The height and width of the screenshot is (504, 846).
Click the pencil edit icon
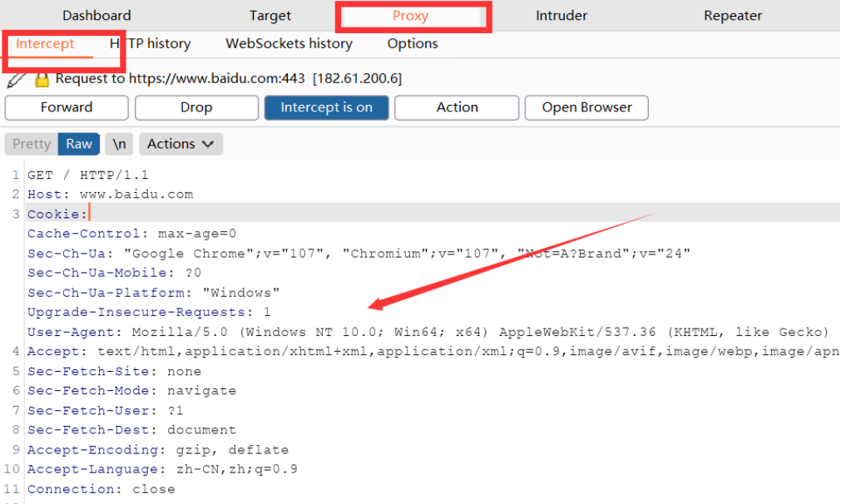[x=16, y=80]
